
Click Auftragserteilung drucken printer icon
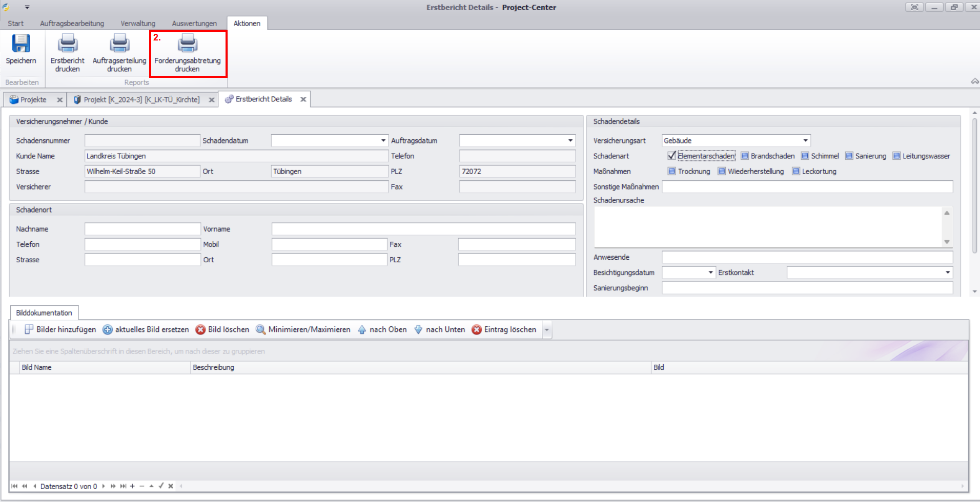click(119, 44)
